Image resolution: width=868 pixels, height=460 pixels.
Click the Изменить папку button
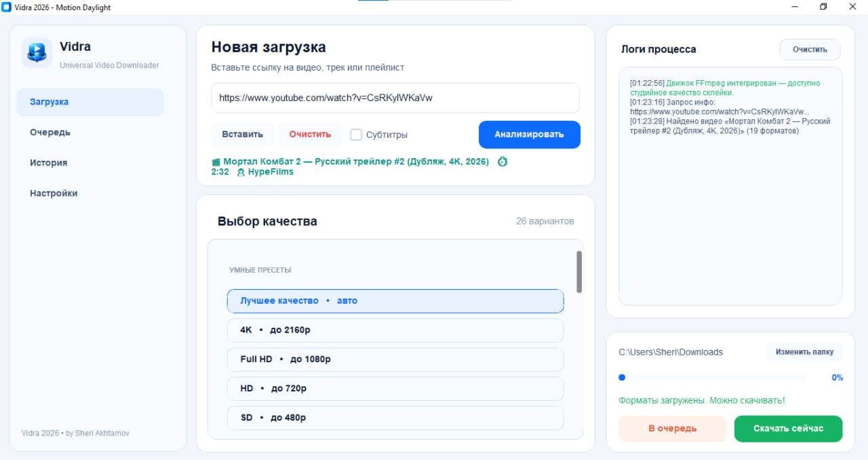(805, 351)
